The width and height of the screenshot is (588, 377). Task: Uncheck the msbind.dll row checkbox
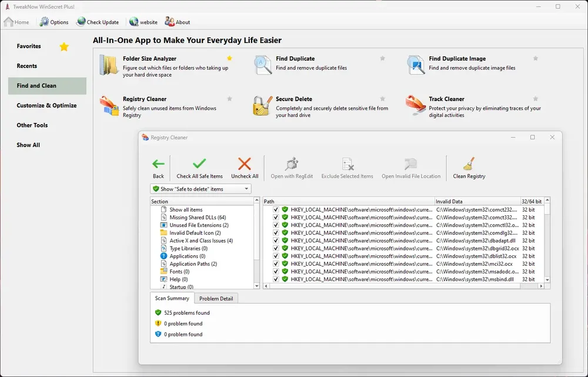tap(276, 279)
